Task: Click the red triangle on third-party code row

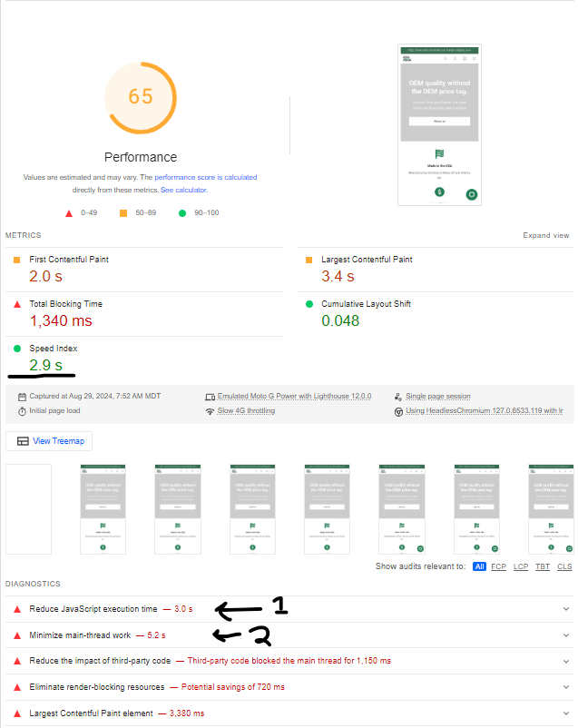Action: pos(17,661)
